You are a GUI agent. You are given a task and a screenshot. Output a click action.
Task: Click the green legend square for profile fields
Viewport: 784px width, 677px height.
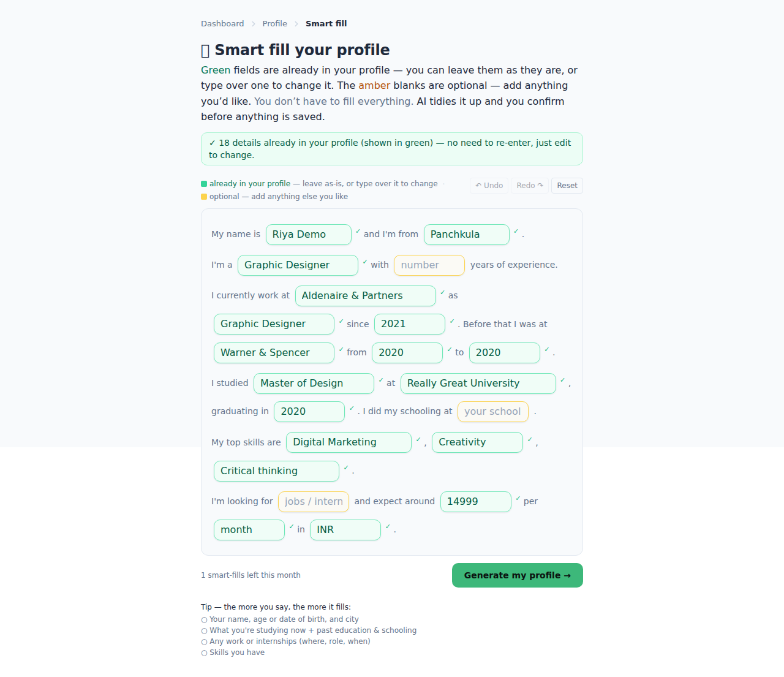(204, 184)
